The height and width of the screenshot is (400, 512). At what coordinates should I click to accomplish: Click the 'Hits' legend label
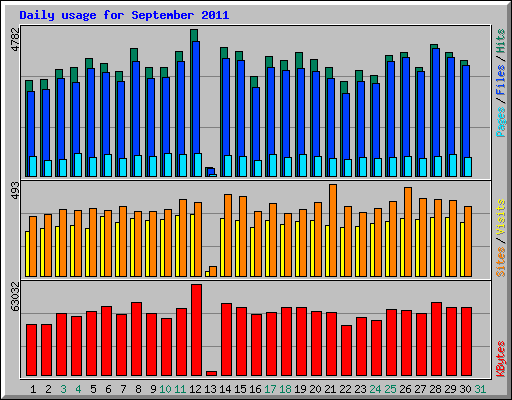coord(500,41)
